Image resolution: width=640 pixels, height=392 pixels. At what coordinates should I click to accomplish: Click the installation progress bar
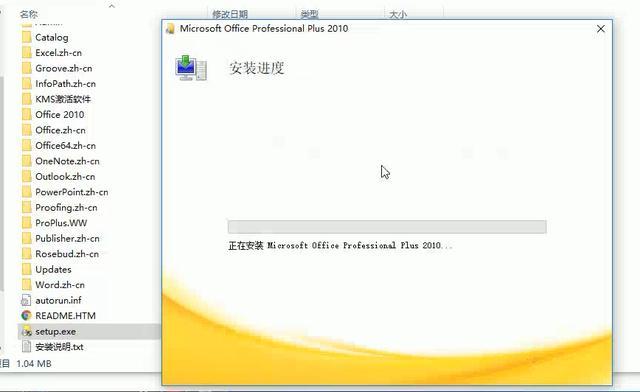click(x=387, y=227)
